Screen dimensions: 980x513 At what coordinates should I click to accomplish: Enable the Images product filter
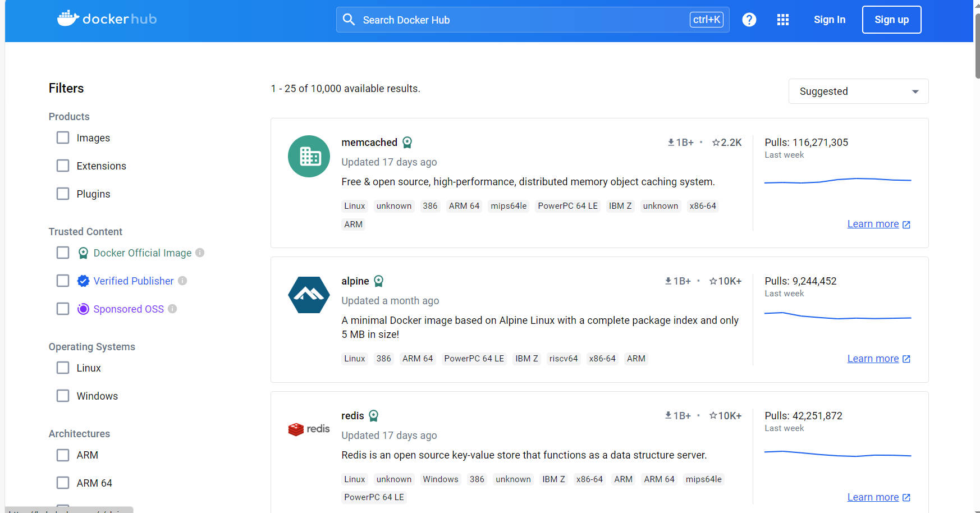pyautogui.click(x=63, y=138)
